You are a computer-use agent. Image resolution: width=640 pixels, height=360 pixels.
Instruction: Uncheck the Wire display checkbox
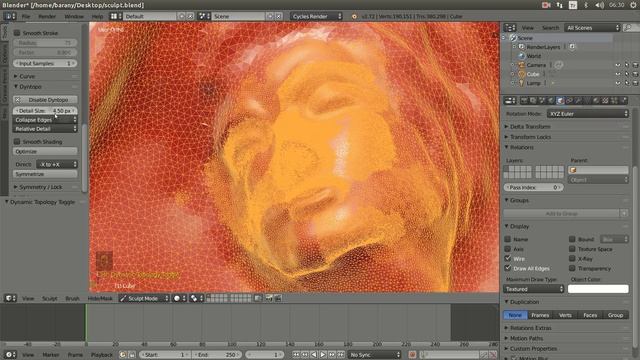coord(508,259)
